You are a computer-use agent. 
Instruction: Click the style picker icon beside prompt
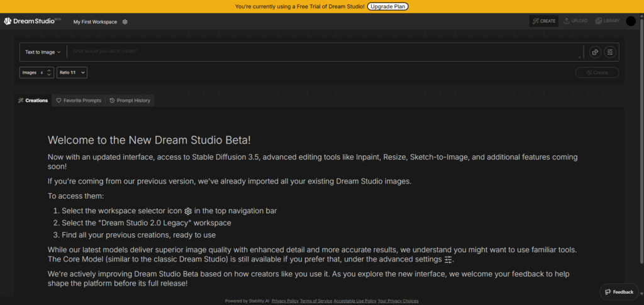click(x=595, y=52)
